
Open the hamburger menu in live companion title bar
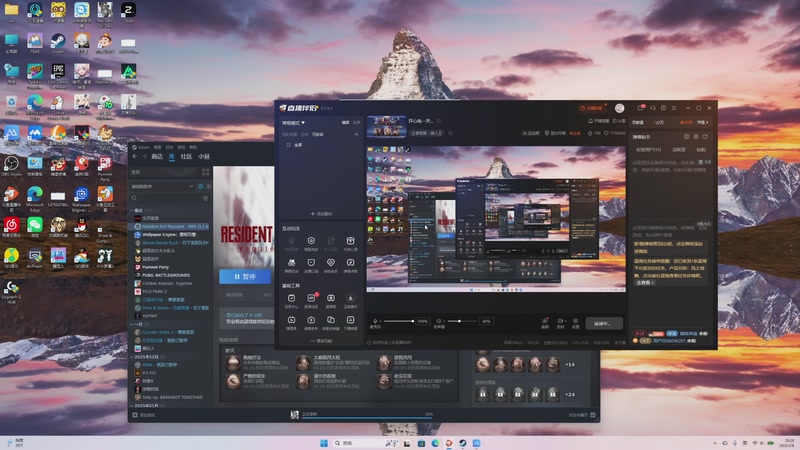pyautogui.click(x=674, y=108)
